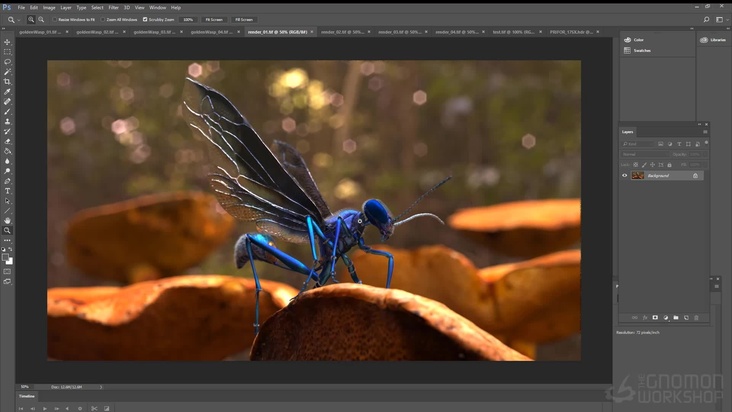Screen dimensions: 732x412
Task: Select the Eraser tool
Action: pos(7,141)
